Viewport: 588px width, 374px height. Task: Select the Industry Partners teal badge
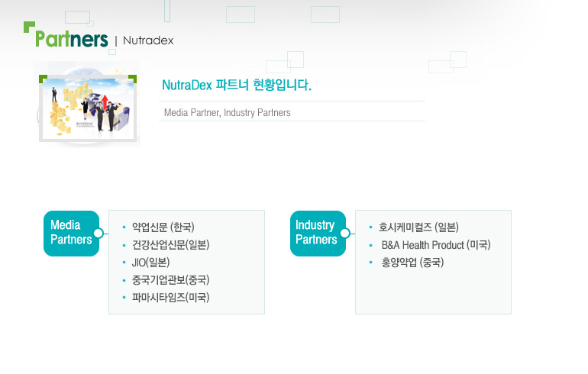318,233
